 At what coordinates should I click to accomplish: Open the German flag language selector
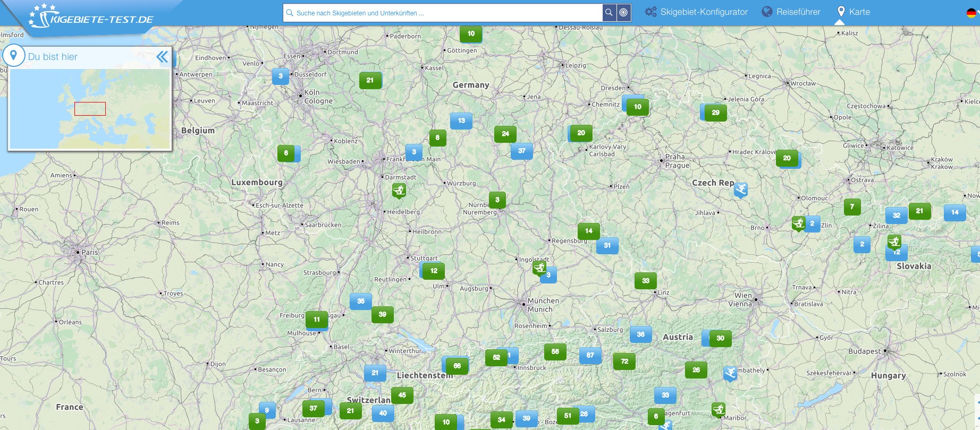pos(971,13)
